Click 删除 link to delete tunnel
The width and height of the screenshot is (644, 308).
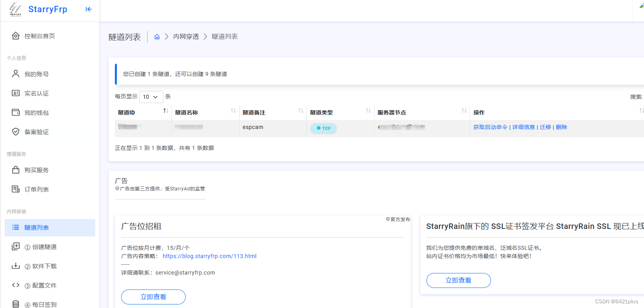561,127
